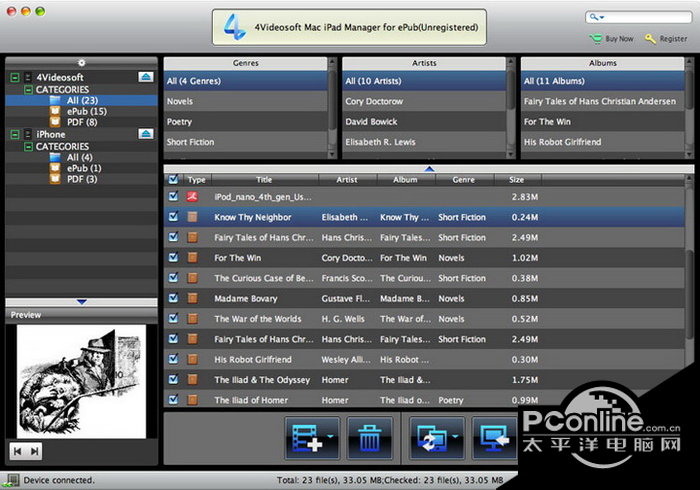Filter by album For The Win
700x490 pixels.
[602, 121]
